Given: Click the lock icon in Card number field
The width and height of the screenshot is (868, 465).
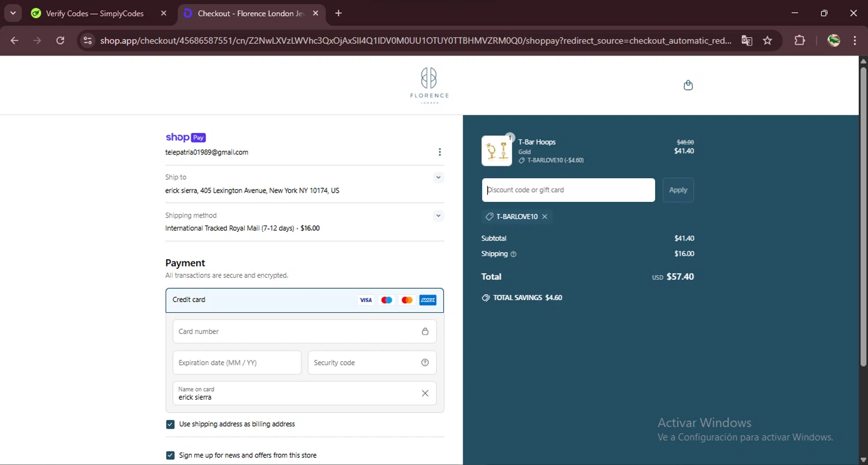Looking at the screenshot, I should click(425, 331).
